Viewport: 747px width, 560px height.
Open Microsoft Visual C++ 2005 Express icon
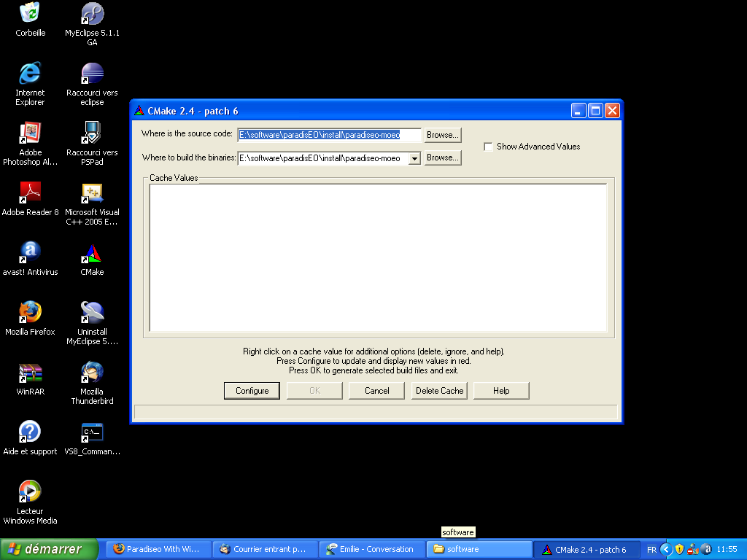(x=92, y=193)
